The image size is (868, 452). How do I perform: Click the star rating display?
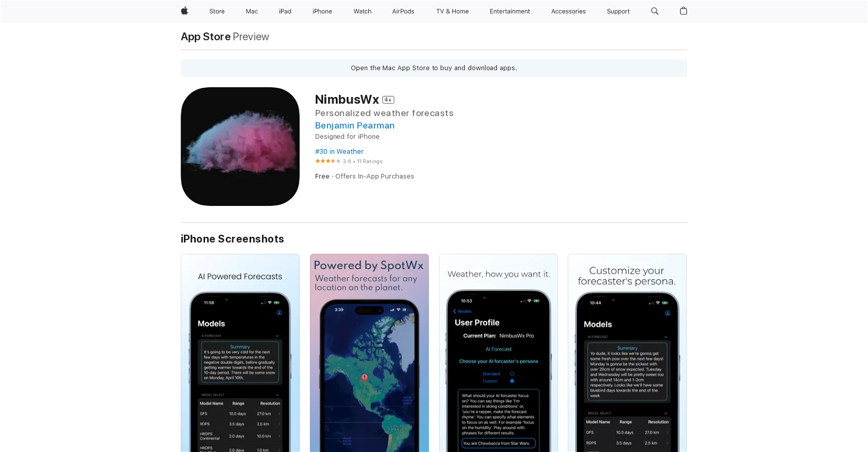[328, 161]
